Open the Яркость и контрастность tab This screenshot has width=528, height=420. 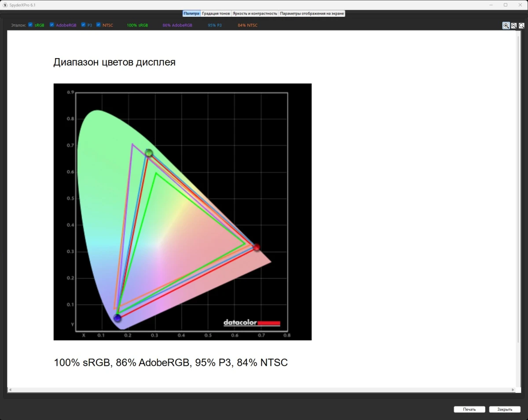pyautogui.click(x=255, y=14)
